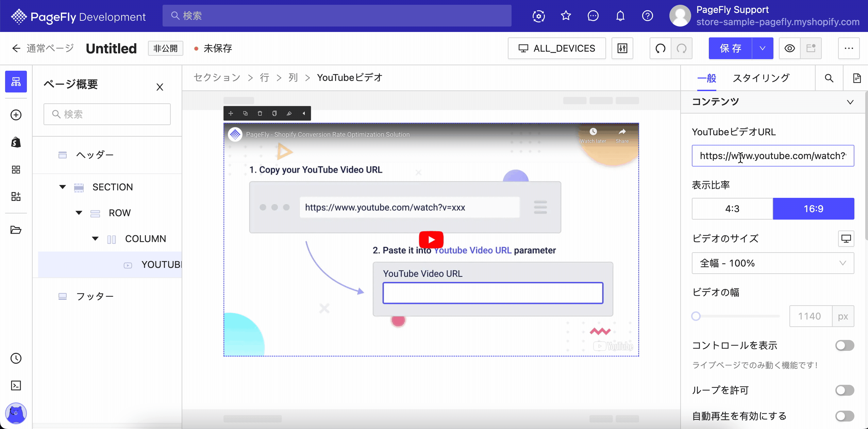Copy the element via pages icon
868x429 pixels.
point(274,113)
